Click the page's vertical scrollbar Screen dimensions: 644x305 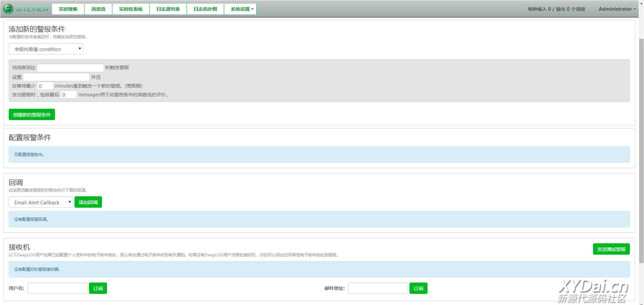(641, 151)
